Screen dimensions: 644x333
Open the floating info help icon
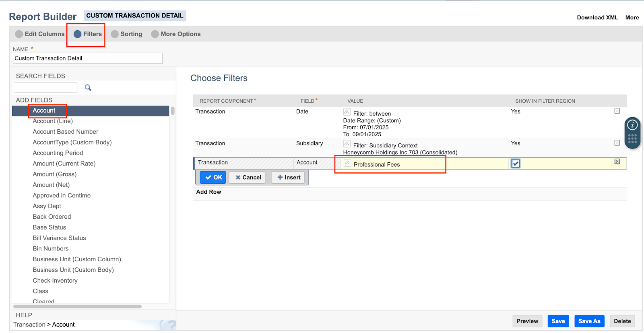(x=632, y=125)
